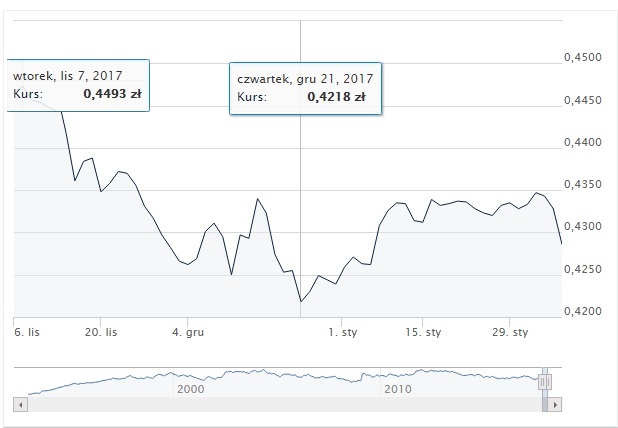Click the navigator left scroll arrow
This screenshot has height=428, width=618.
[20, 404]
